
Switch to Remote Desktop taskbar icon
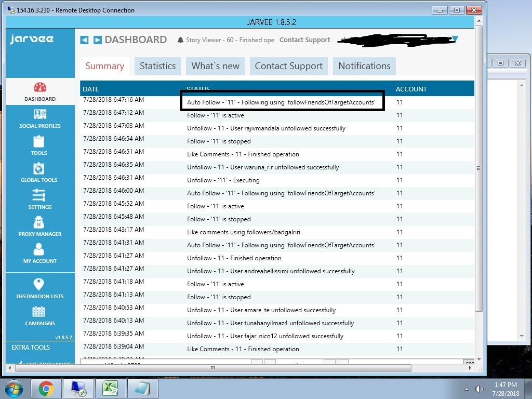(x=78, y=389)
